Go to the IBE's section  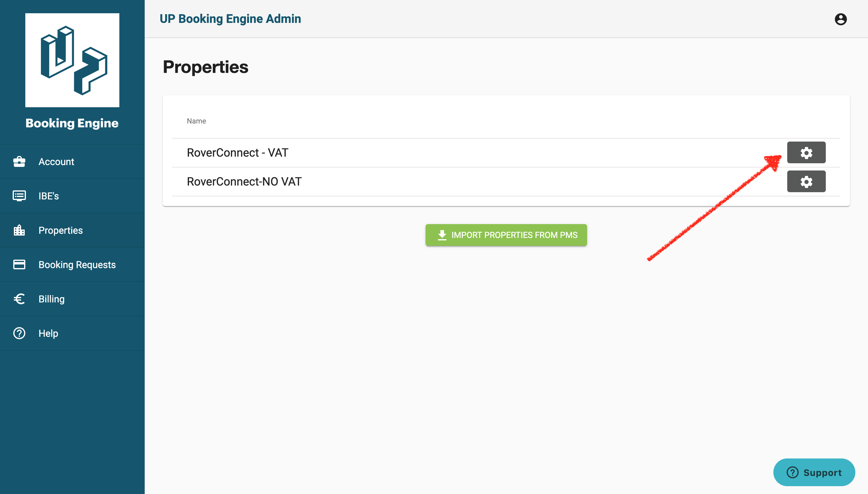[x=72, y=196]
